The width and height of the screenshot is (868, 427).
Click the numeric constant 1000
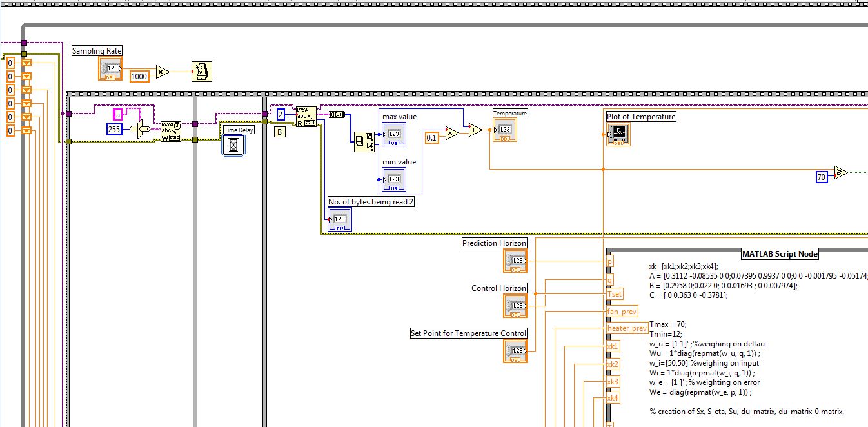(139, 76)
